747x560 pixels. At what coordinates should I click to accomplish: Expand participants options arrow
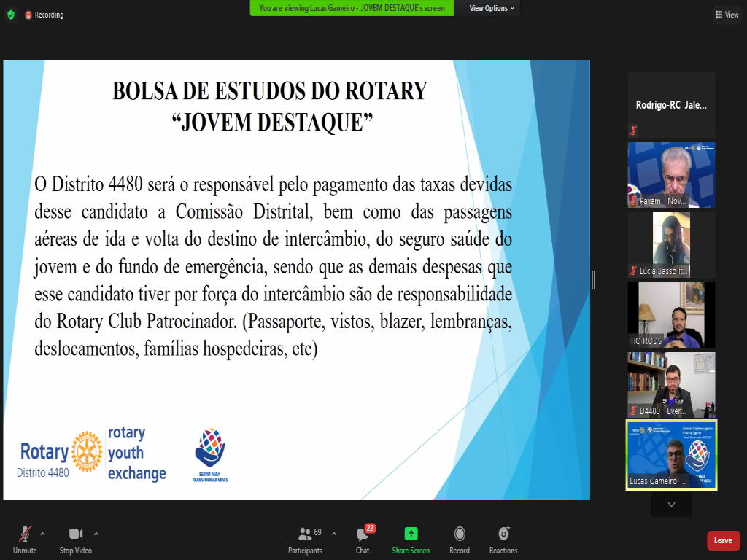pyautogui.click(x=334, y=533)
